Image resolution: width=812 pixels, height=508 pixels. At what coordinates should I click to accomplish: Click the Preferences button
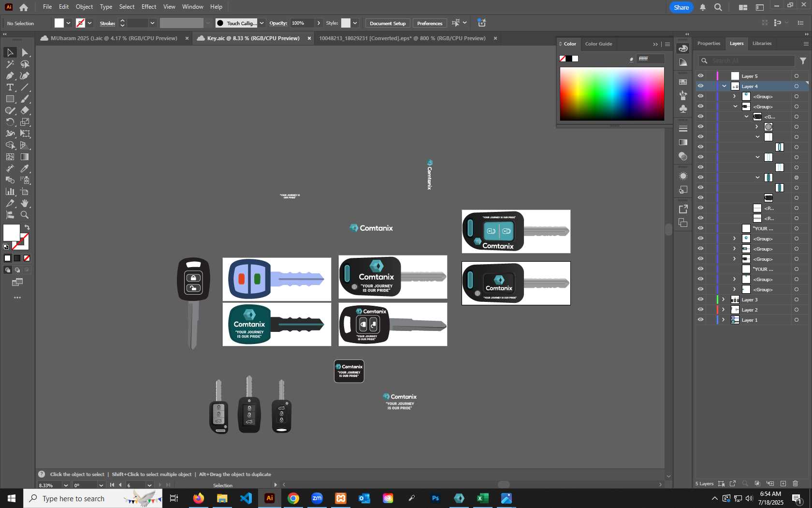tap(430, 23)
